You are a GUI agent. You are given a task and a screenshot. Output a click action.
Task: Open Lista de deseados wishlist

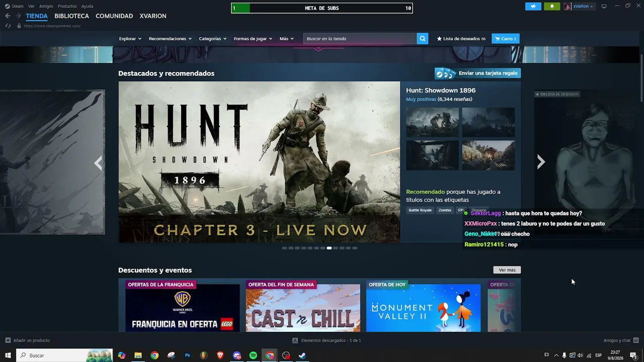pos(461,39)
